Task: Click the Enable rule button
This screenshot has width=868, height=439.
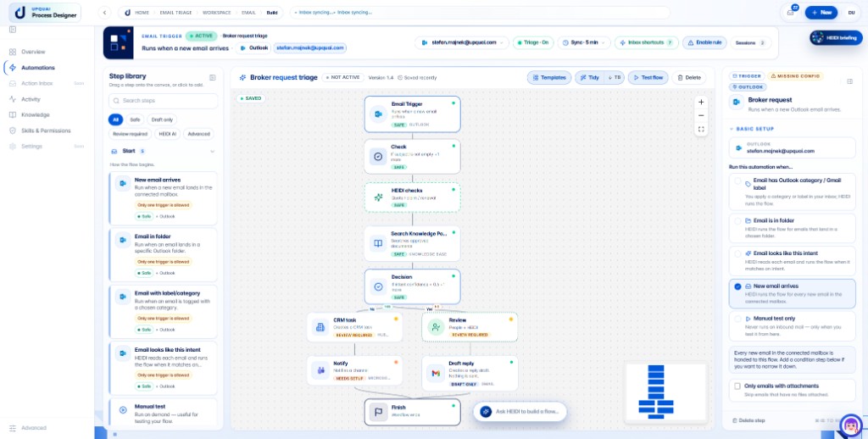Action: click(x=704, y=42)
